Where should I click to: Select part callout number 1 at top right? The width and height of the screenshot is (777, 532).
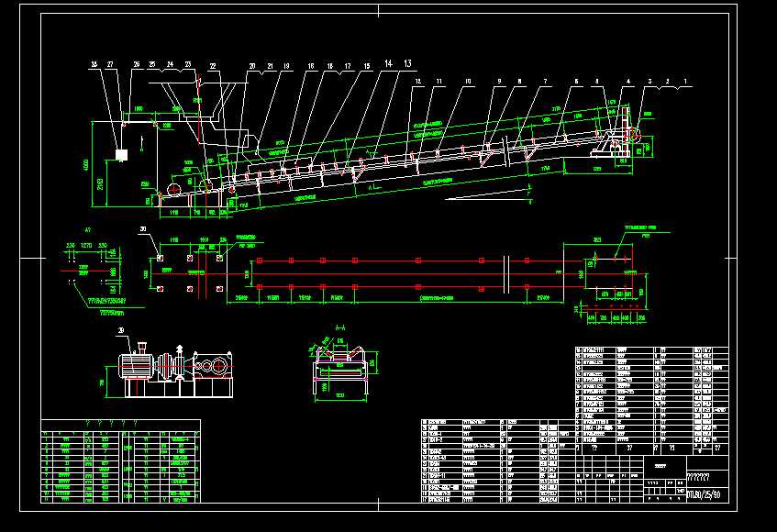click(x=685, y=82)
